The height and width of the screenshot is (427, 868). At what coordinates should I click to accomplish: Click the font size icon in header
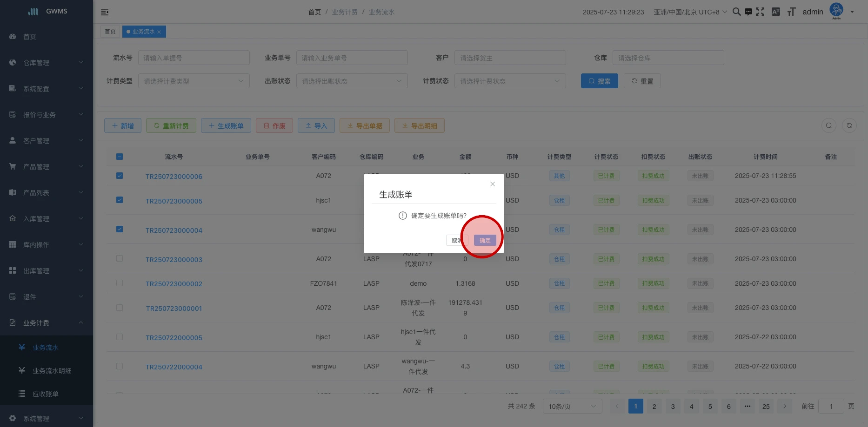click(x=791, y=12)
